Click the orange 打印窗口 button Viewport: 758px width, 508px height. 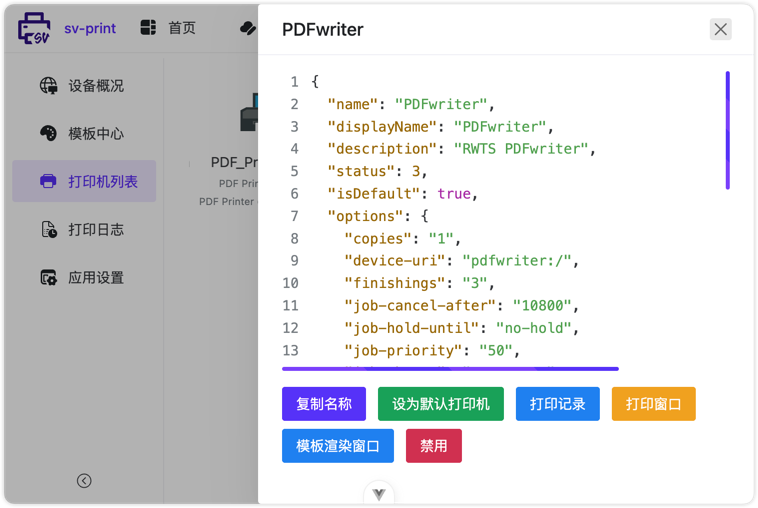[653, 404]
